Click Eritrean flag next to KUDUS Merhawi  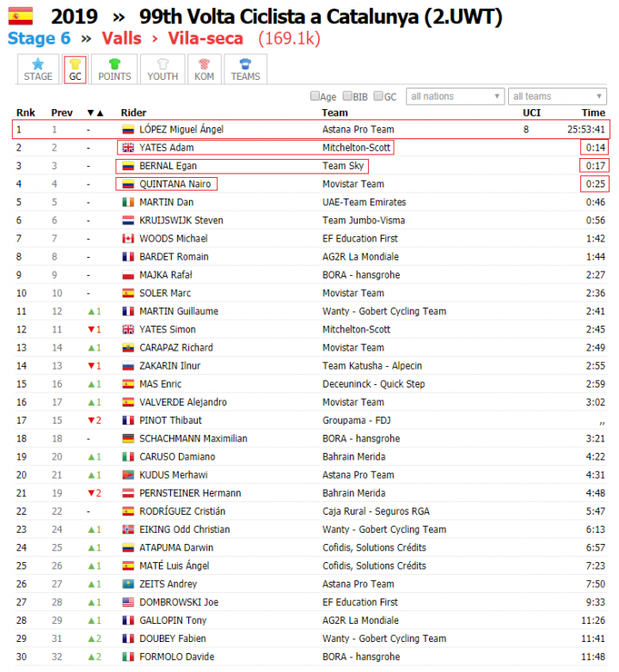click(x=128, y=475)
